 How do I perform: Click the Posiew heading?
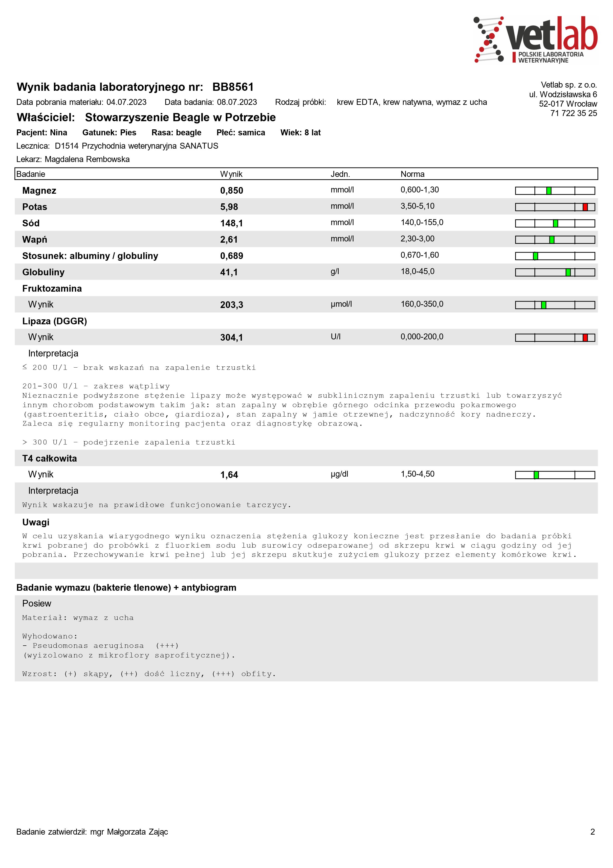(x=37, y=603)
